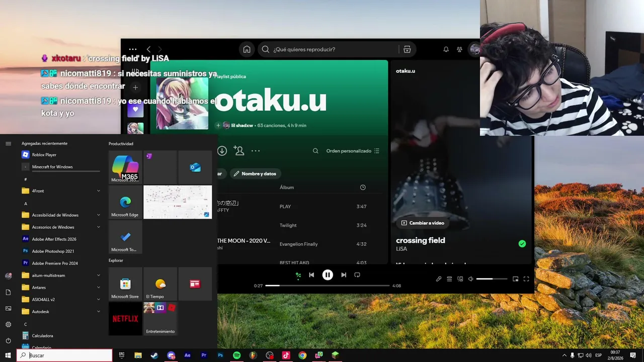The height and width of the screenshot is (362, 644).
Task: Open Calculadora from Start menu
Action: (61, 336)
